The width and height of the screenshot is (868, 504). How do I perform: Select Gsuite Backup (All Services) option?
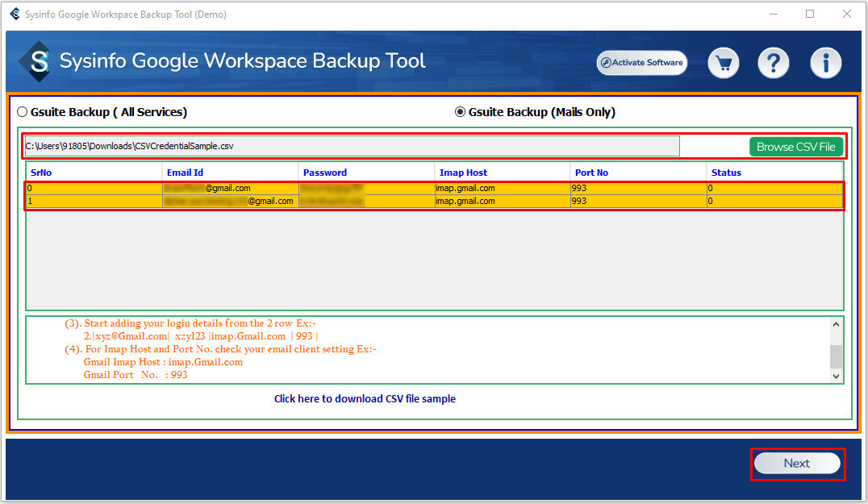(x=23, y=112)
